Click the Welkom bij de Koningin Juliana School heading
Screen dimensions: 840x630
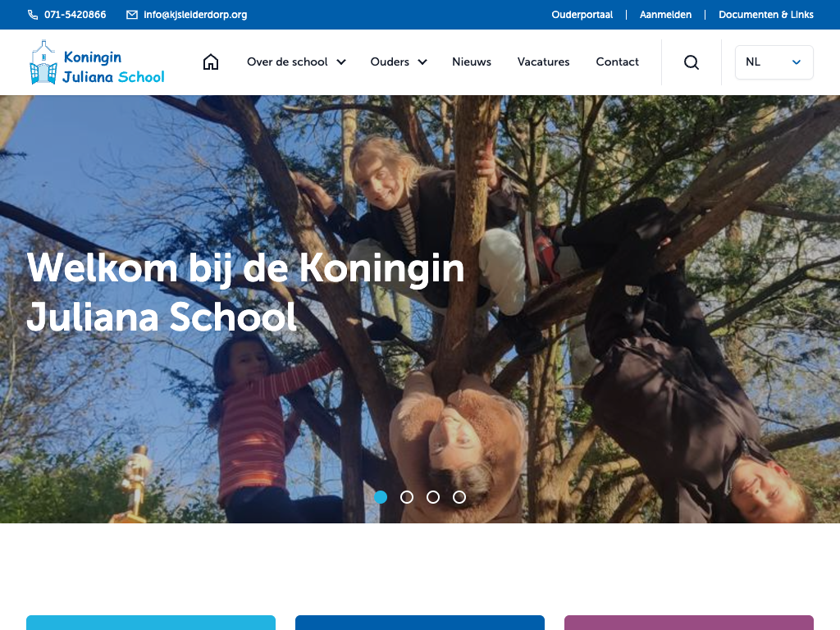(x=245, y=292)
